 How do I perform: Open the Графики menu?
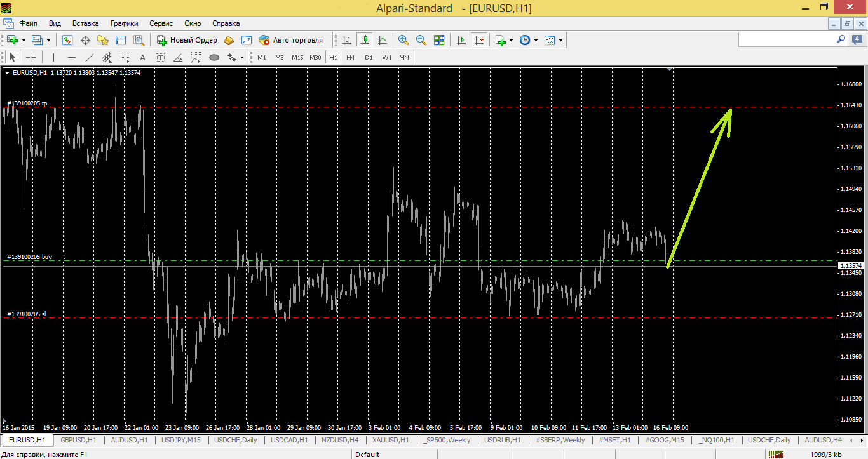pyautogui.click(x=124, y=23)
